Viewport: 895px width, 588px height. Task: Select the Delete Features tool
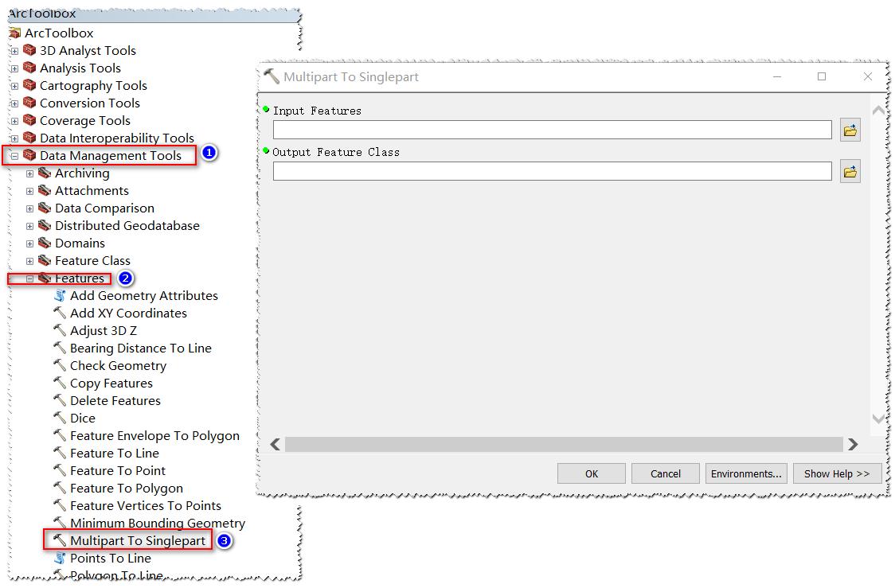tap(115, 401)
